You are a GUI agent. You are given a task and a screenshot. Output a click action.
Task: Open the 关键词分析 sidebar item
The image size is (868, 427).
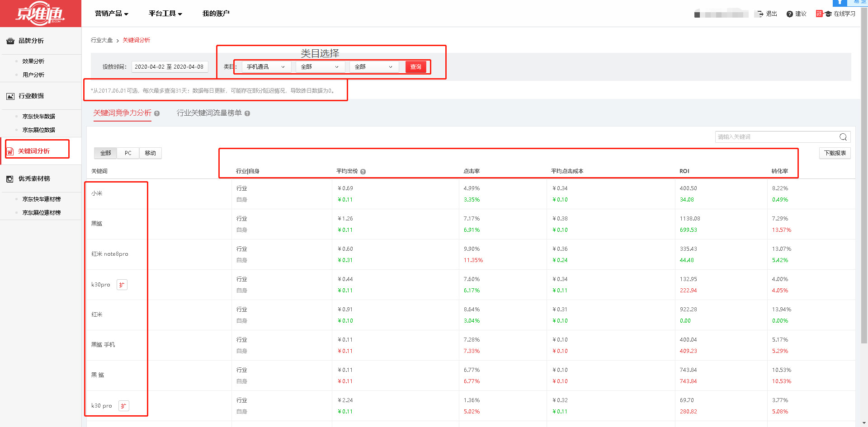tap(34, 151)
